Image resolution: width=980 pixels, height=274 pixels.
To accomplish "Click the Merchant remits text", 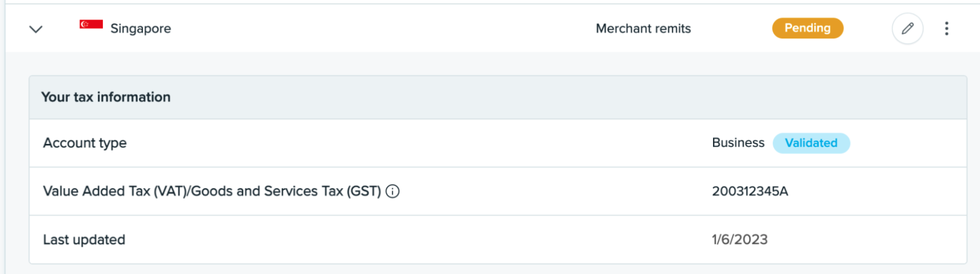I will [643, 29].
